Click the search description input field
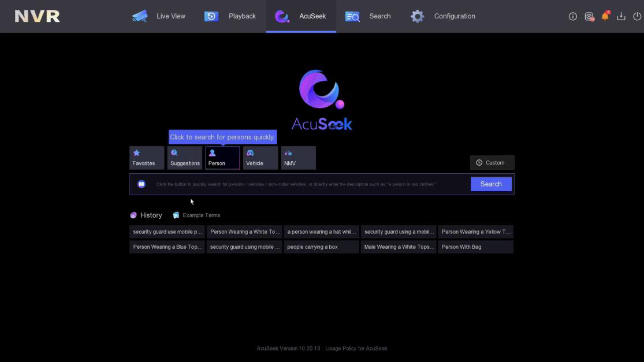The image size is (644, 362). click(x=306, y=184)
